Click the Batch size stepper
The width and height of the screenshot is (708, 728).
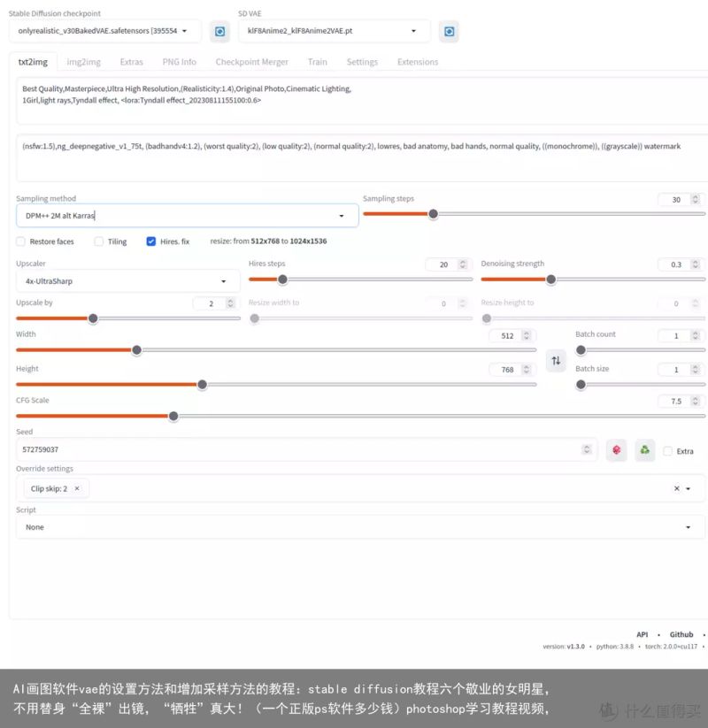coord(696,370)
